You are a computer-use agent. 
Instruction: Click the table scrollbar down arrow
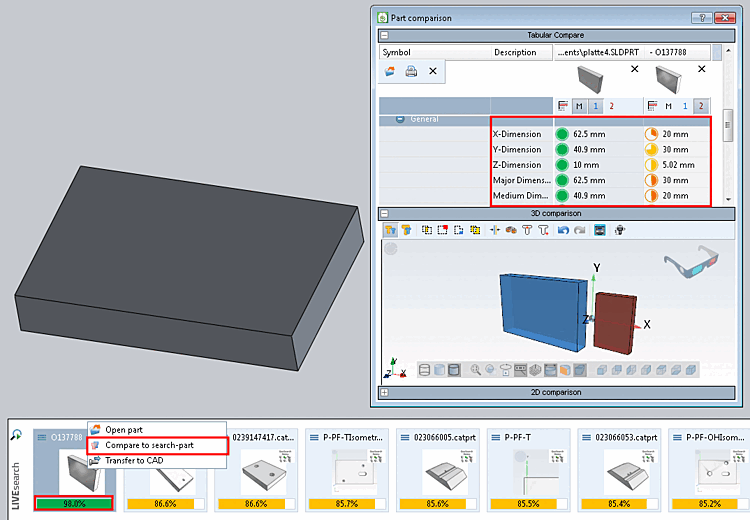point(728,199)
